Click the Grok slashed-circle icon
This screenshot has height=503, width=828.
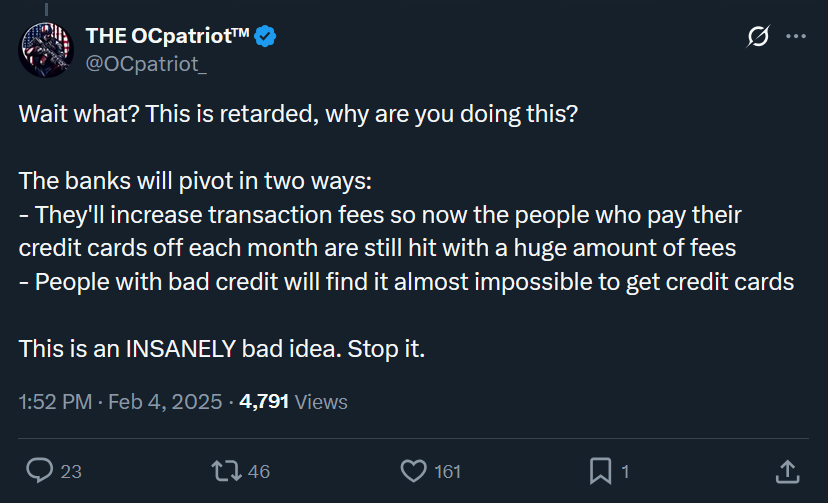click(x=758, y=36)
